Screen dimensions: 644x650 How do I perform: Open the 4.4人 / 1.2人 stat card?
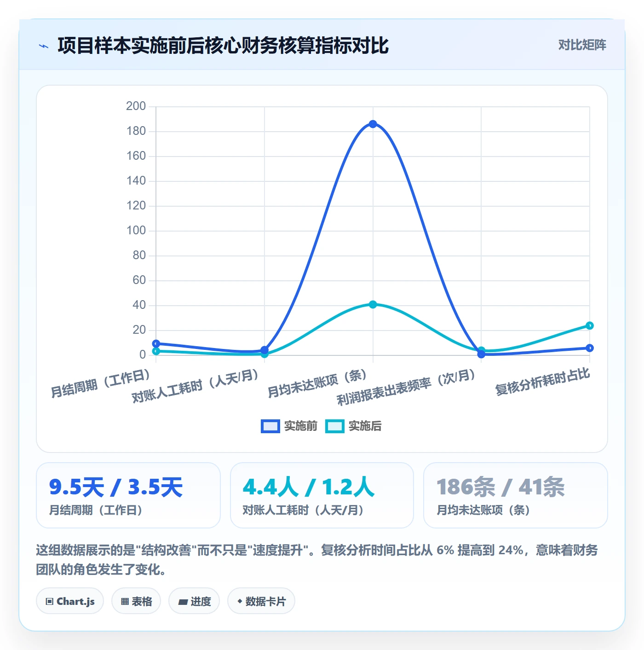(x=322, y=495)
